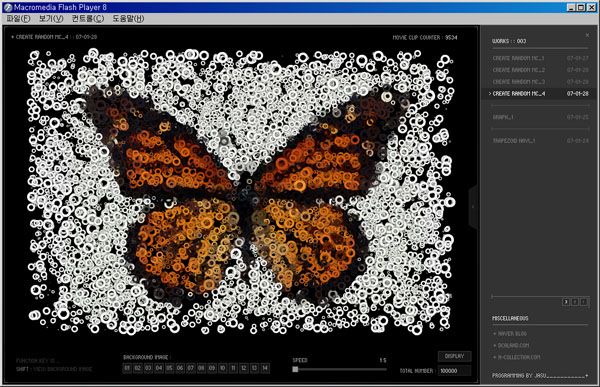Select background image 06
Viewport: 600px width, 387px height.
pyautogui.click(x=180, y=368)
